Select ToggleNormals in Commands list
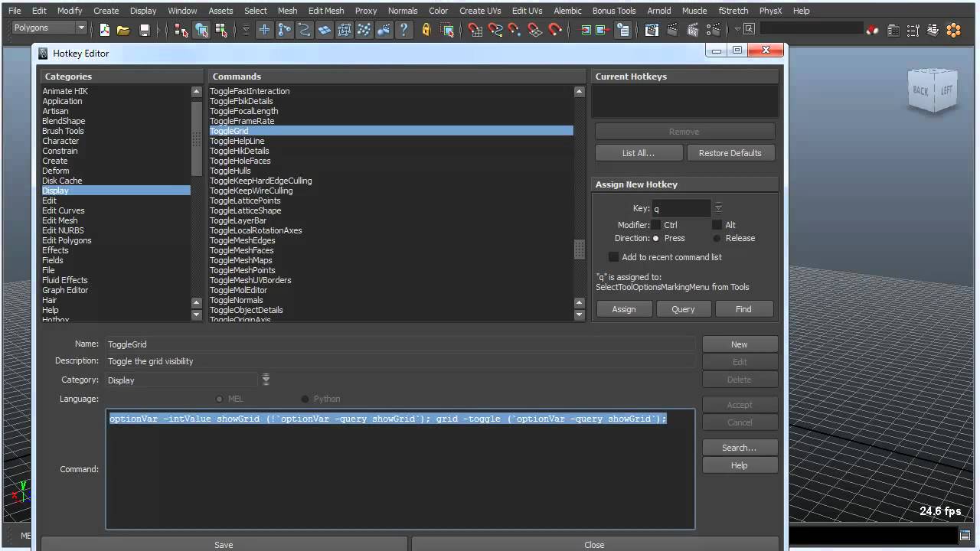This screenshot has height=551, width=980. [237, 300]
